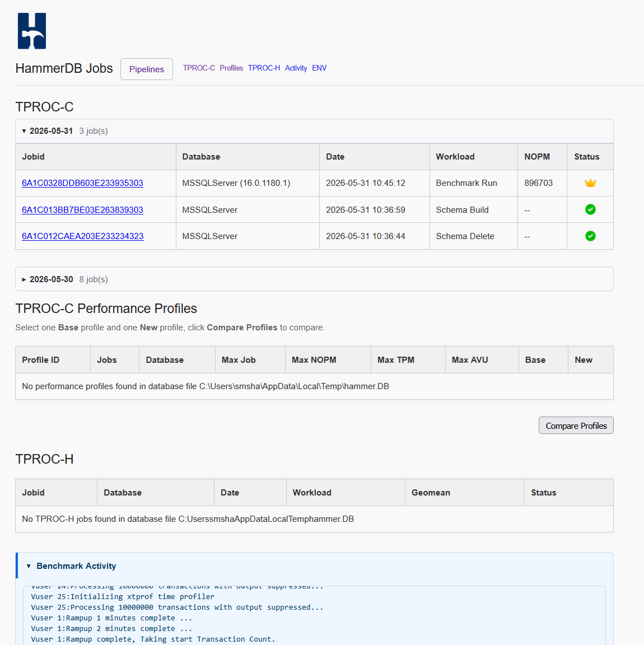Click the 3 job(s) count label

click(x=94, y=131)
